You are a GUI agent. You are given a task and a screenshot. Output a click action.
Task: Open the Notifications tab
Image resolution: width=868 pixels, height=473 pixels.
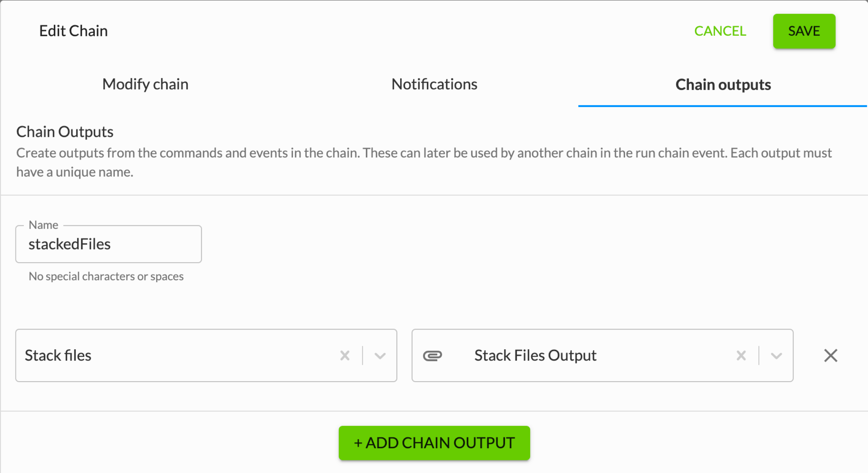[434, 84]
